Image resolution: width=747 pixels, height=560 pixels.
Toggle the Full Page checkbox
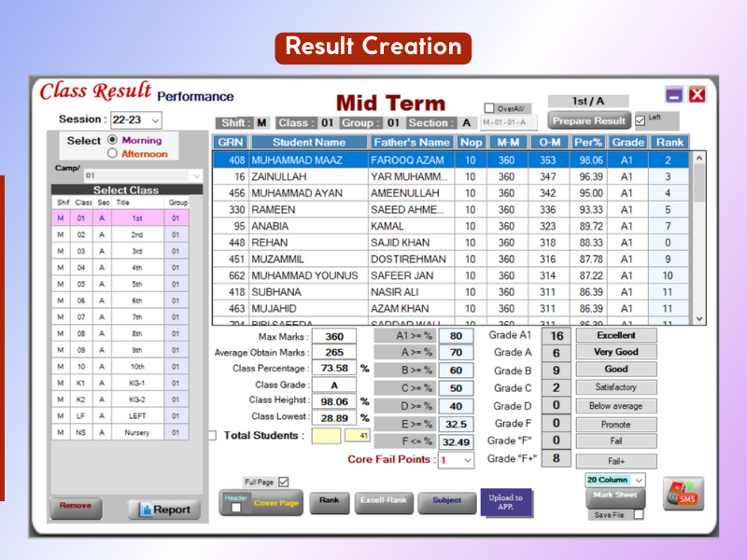tap(284, 482)
